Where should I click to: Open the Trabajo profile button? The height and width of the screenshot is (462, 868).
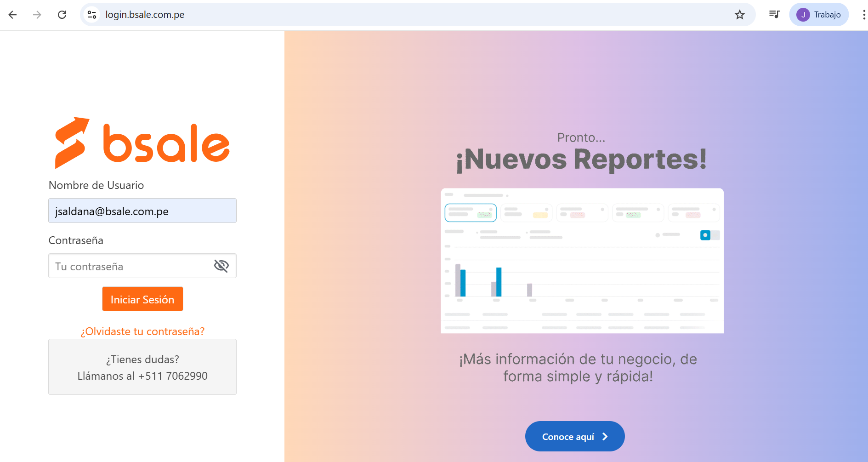coord(819,15)
